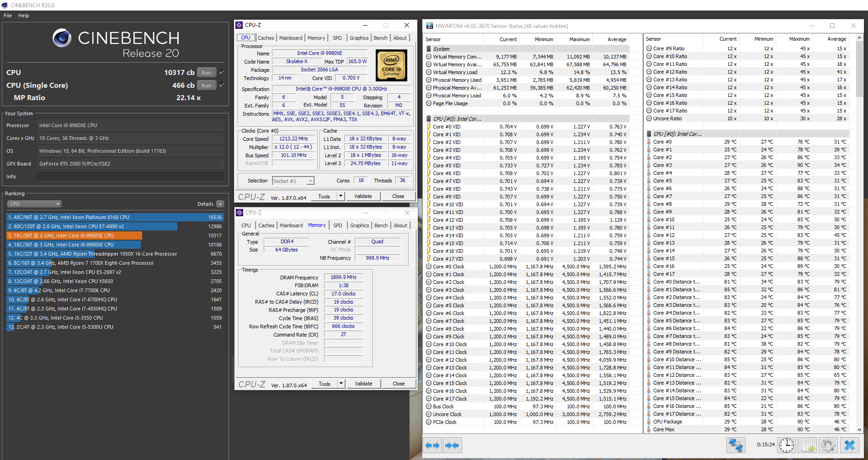Click the blue X close-sensors icon in HWiNFO
Screen dimensions: 868x460
850,445
